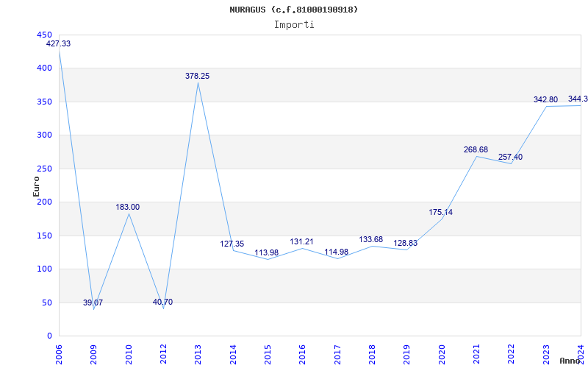Click the 342.80 value label
Viewport: 588px width, 368px height.
[x=545, y=99]
